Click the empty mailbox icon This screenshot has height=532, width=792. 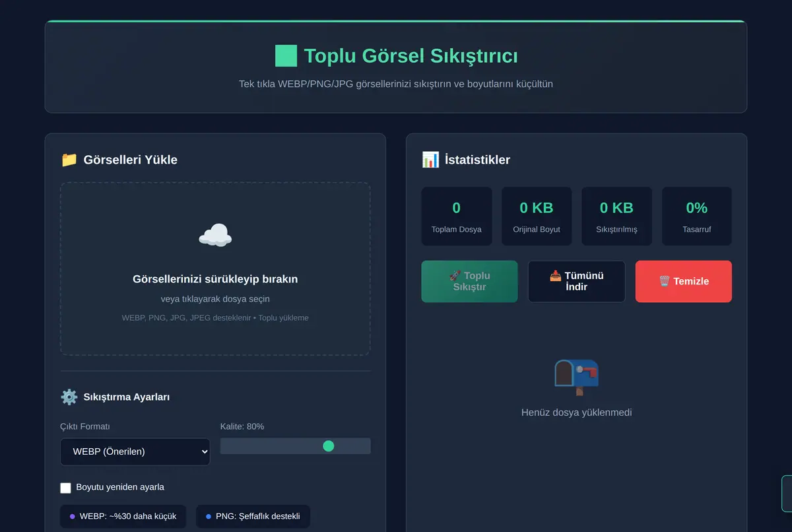click(576, 377)
